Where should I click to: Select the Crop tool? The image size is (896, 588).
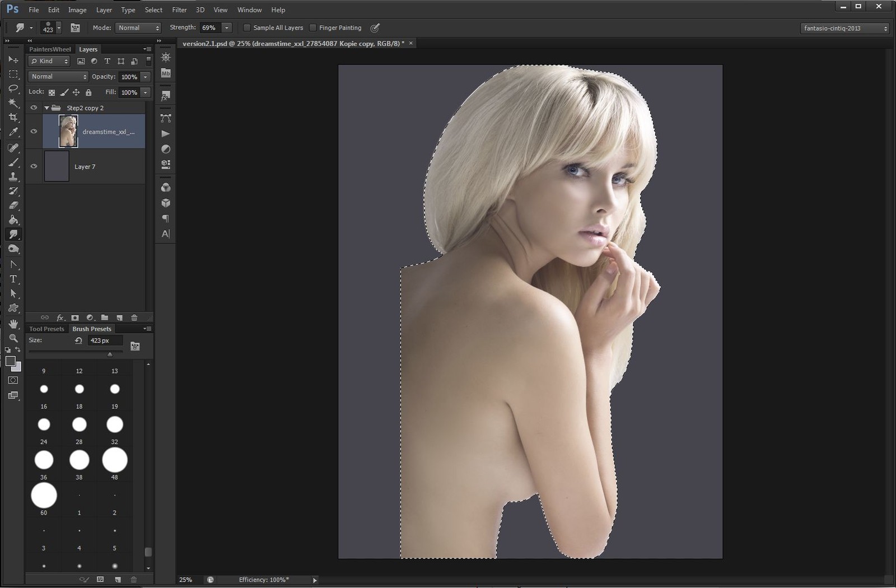[x=13, y=118]
